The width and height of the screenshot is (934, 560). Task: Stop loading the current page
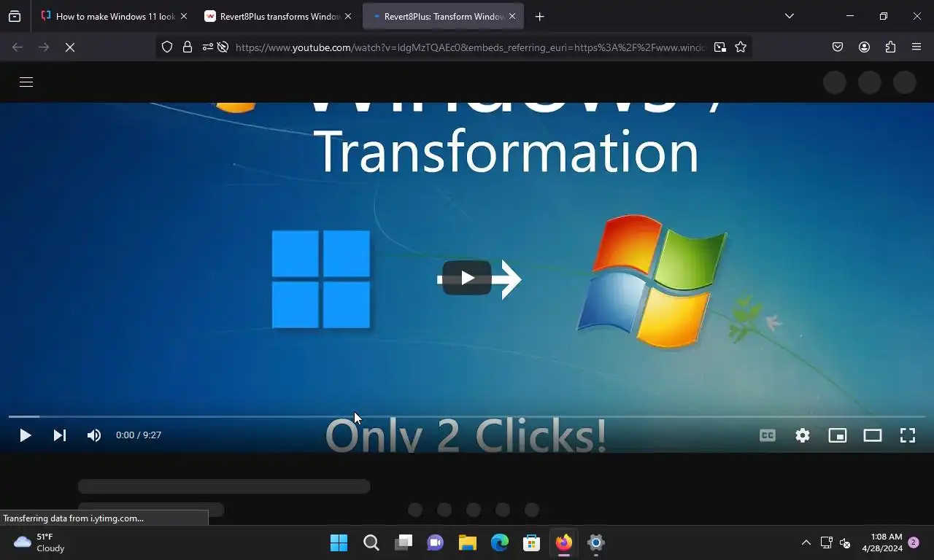[70, 47]
